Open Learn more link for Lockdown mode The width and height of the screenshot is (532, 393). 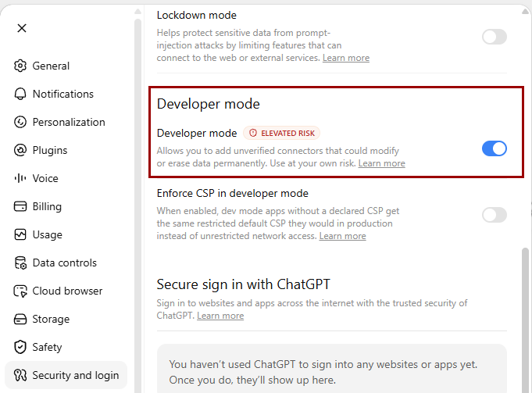[x=346, y=58]
